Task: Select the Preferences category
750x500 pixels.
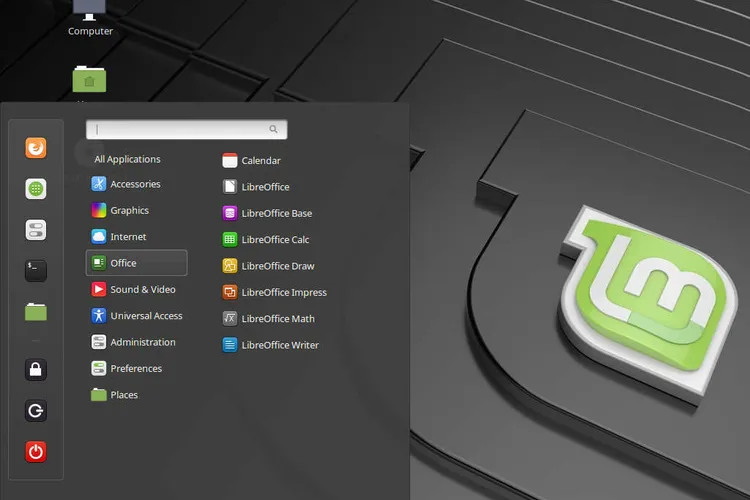Action: pyautogui.click(x=136, y=369)
